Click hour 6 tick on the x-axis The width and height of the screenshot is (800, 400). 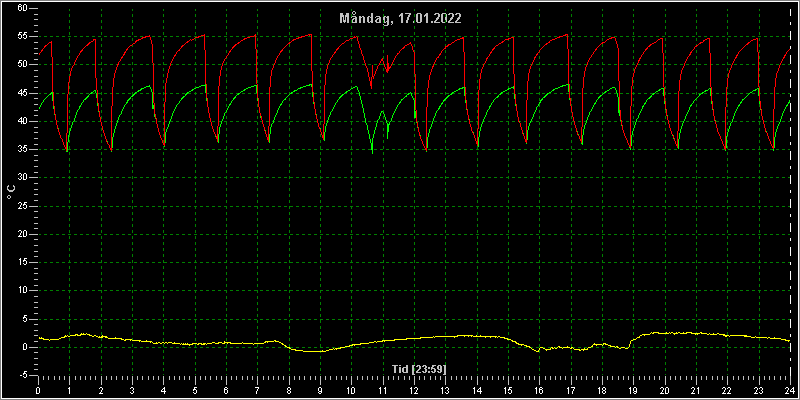(x=226, y=391)
